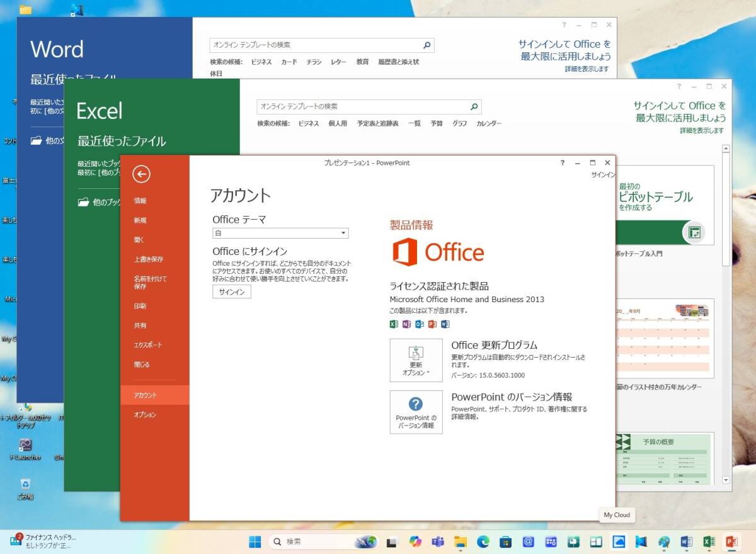Select 新規 in the PowerPoint backstage menu
Screen dimensions: 756x554
point(140,220)
